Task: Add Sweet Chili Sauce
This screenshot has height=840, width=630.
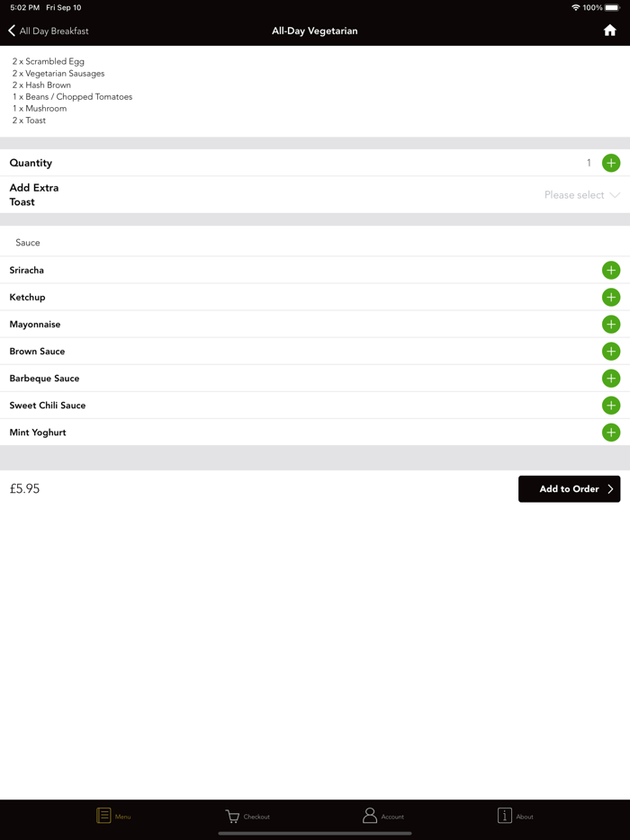Action: [x=611, y=405]
